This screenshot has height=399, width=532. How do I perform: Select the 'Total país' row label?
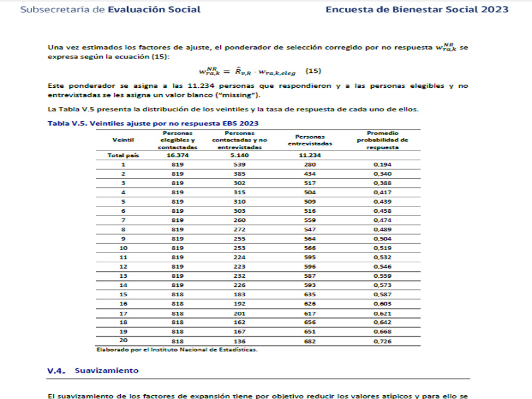[x=123, y=155]
